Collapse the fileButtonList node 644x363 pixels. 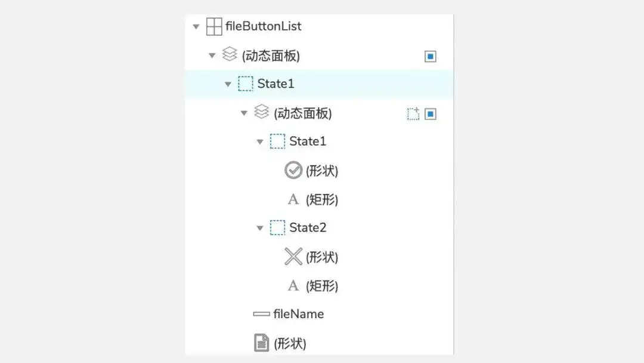coord(197,26)
